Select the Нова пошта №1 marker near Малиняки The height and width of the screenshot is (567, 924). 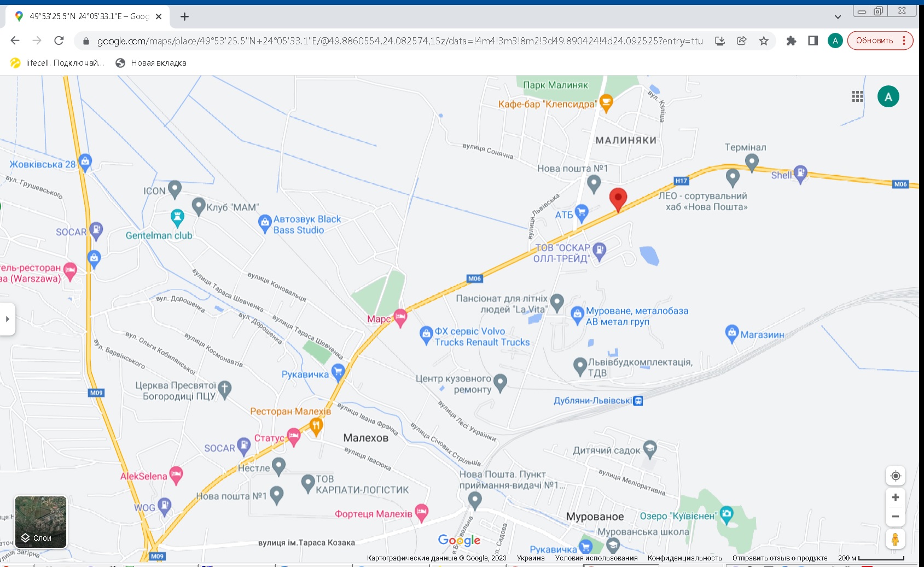click(594, 183)
